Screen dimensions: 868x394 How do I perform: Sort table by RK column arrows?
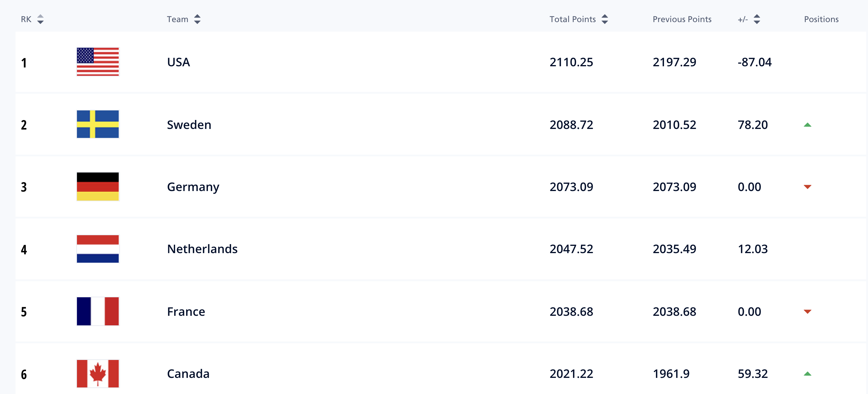click(41, 19)
